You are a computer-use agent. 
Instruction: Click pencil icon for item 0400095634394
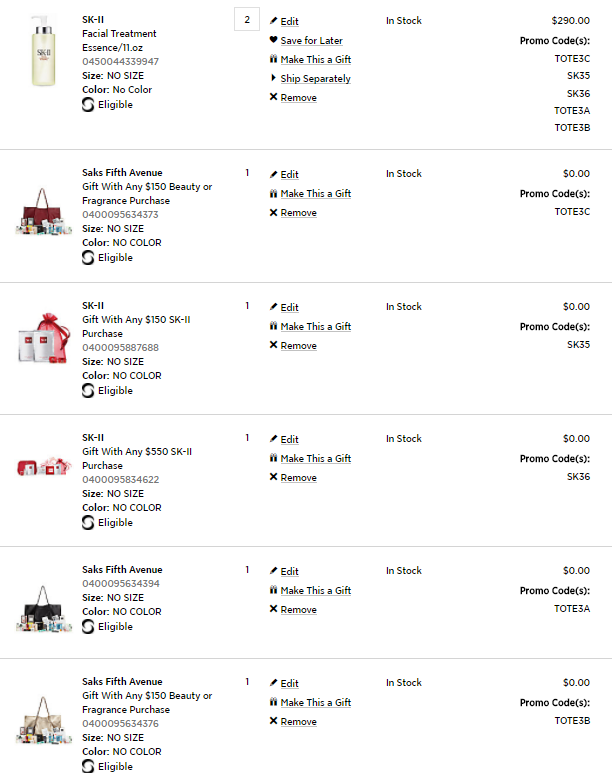274,571
